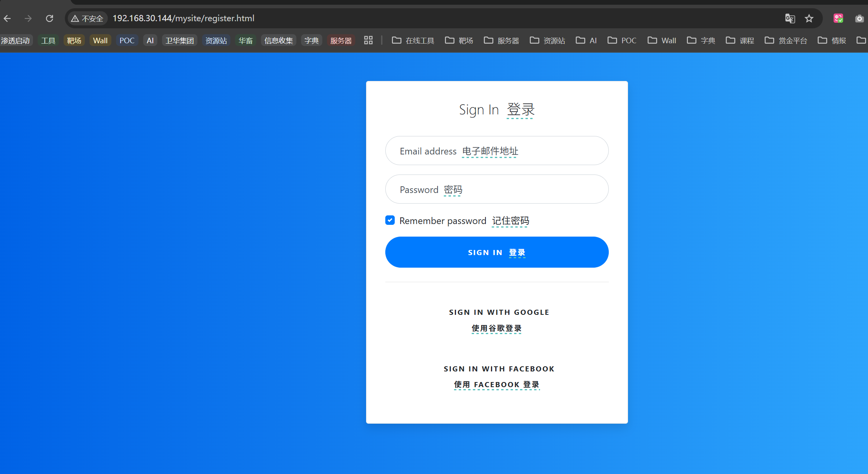
Task: Open the 课程 bookmarks folder
Action: click(x=740, y=40)
